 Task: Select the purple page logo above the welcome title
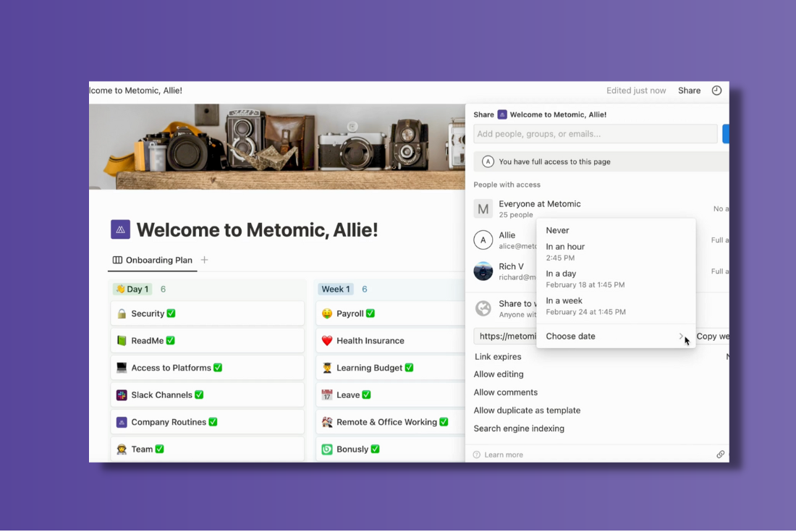(x=120, y=229)
